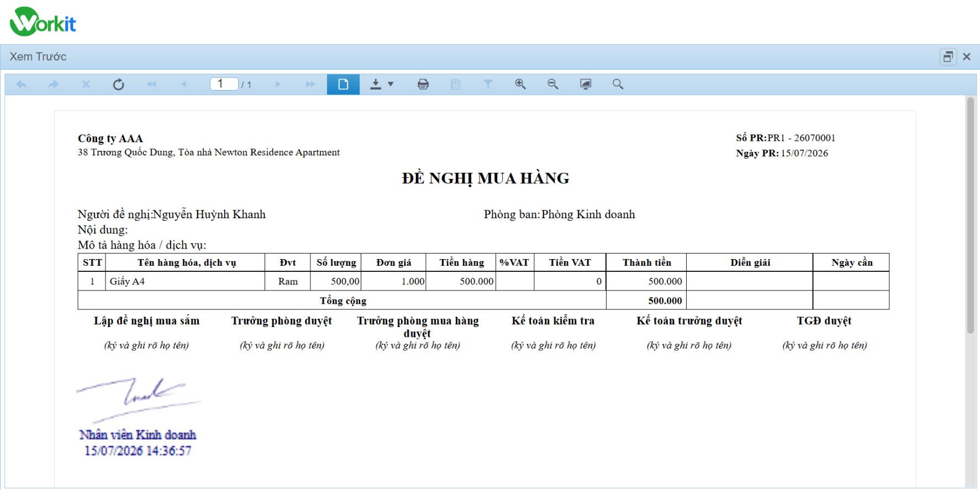Click 'Trưởng phòng mua hàng duyệt' heading
Viewport: 980px width, 490px height.
[418, 327]
